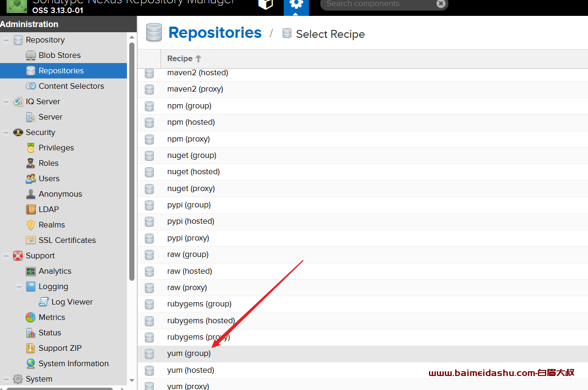Select Repositories in the sidebar
588x390 pixels.
tap(63, 71)
